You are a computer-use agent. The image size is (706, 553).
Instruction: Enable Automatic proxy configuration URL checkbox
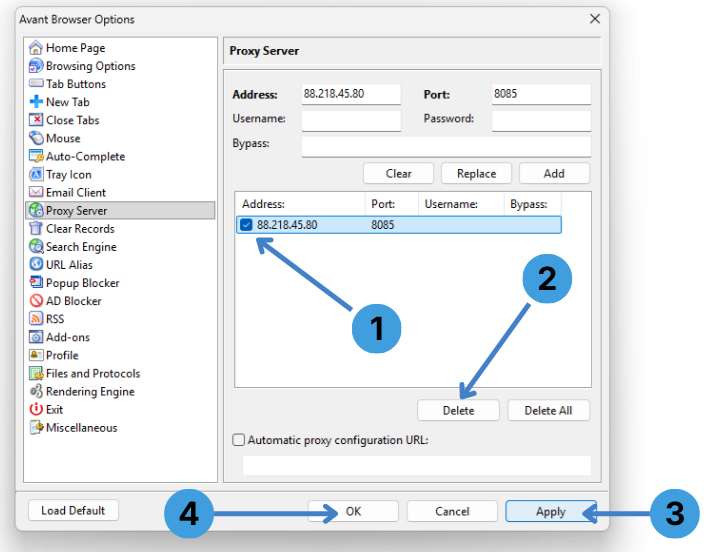click(239, 440)
